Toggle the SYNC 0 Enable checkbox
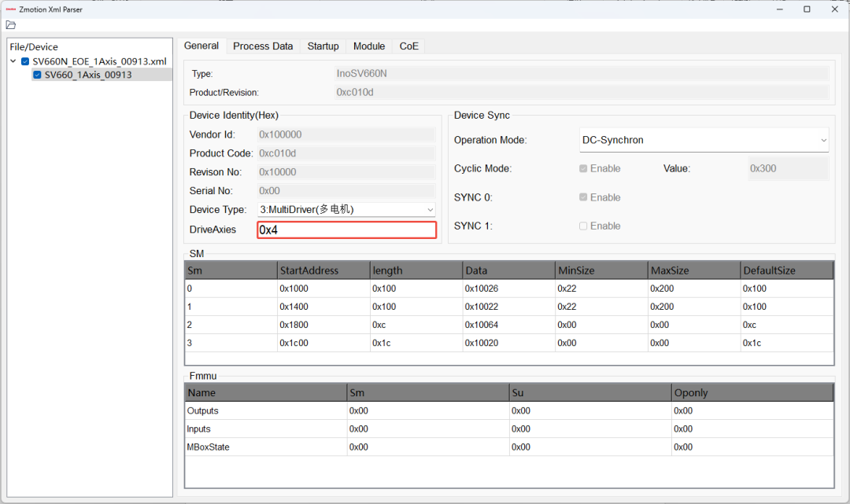The width and height of the screenshot is (850, 504). point(583,197)
